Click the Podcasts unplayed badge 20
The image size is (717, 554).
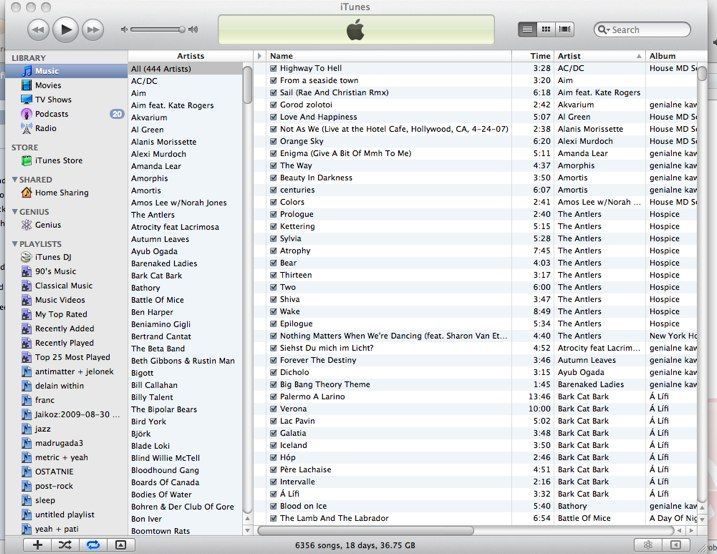(117, 114)
